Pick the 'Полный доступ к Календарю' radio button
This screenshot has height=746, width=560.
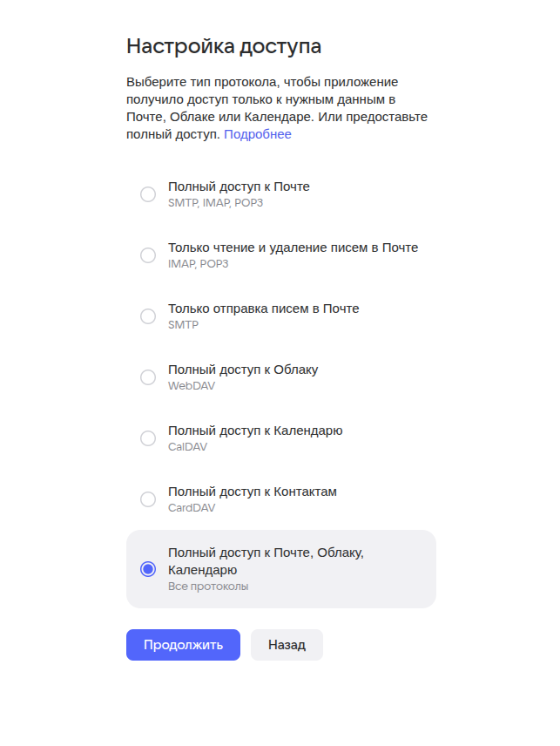click(x=148, y=438)
